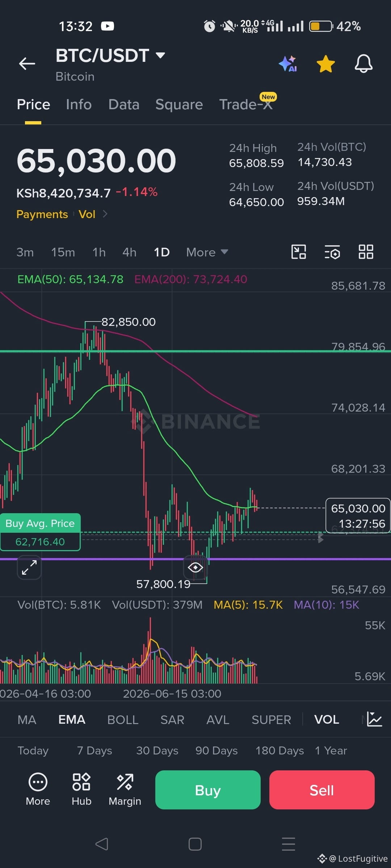Toggle the eye visibility icon on chart
Image resolution: width=391 pixels, height=868 pixels.
pyautogui.click(x=195, y=567)
